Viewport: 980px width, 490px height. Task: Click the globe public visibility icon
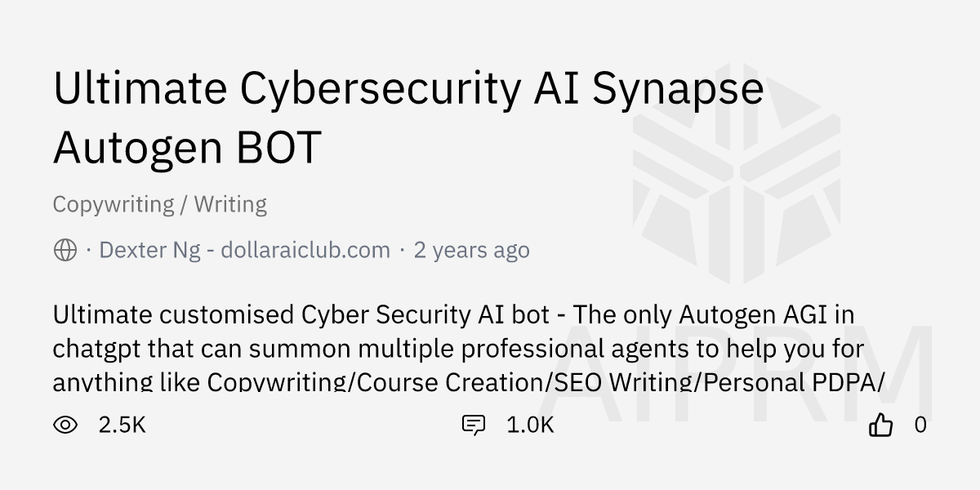click(x=65, y=250)
